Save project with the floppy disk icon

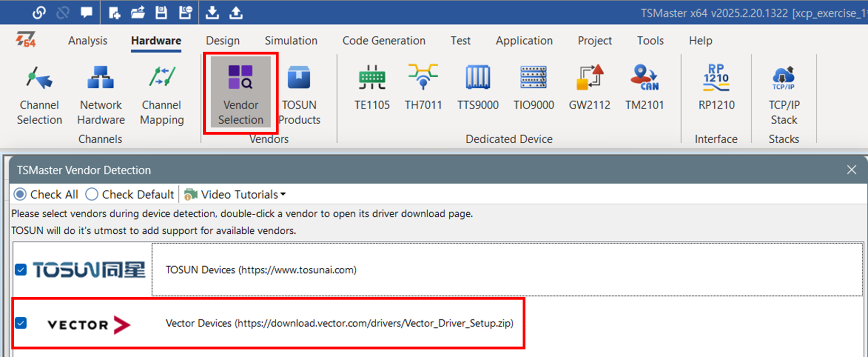point(161,12)
